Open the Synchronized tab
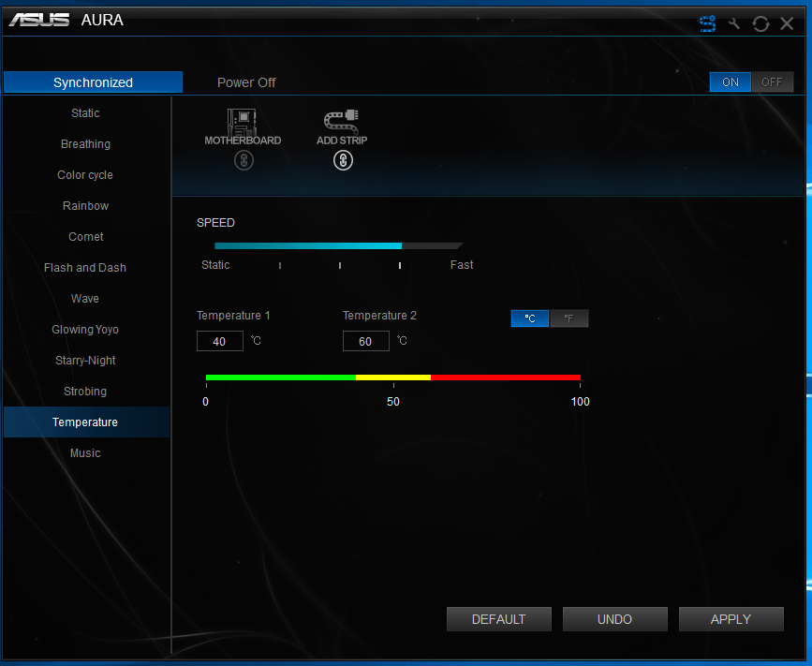The image size is (812, 666). [94, 82]
